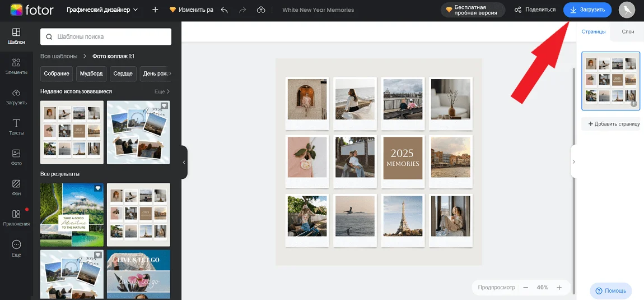Switch to the Слои (Layers) tab
The height and width of the screenshot is (300, 644).
628,32
